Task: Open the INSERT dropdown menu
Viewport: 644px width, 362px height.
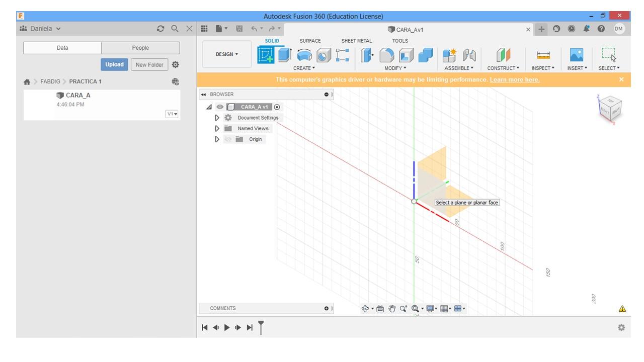Action: 577,68
